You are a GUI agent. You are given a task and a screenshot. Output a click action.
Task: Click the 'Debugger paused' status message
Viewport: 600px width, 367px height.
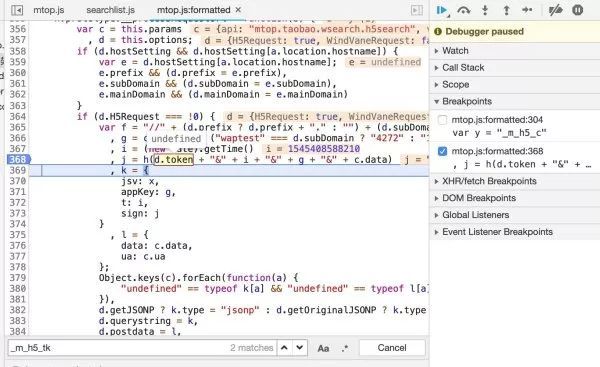[x=484, y=31]
